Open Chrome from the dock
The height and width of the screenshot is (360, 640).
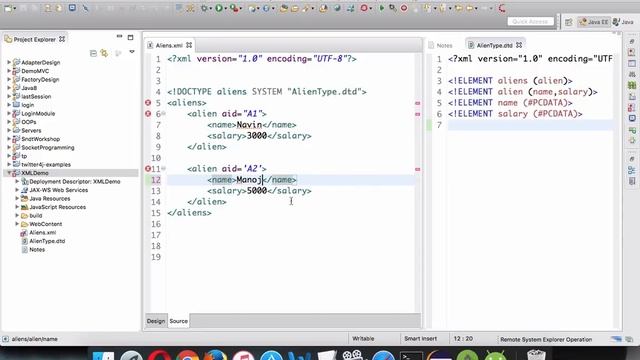click(187, 355)
